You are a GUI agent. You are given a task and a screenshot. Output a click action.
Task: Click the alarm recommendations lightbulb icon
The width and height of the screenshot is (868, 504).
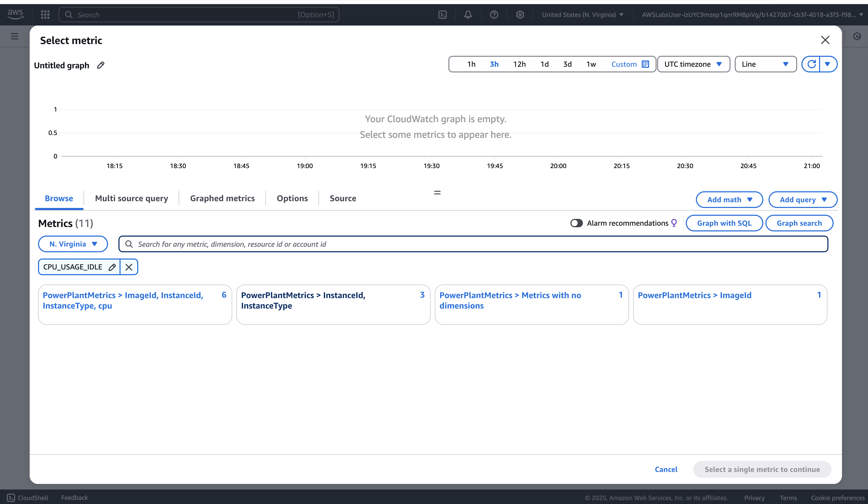click(674, 223)
